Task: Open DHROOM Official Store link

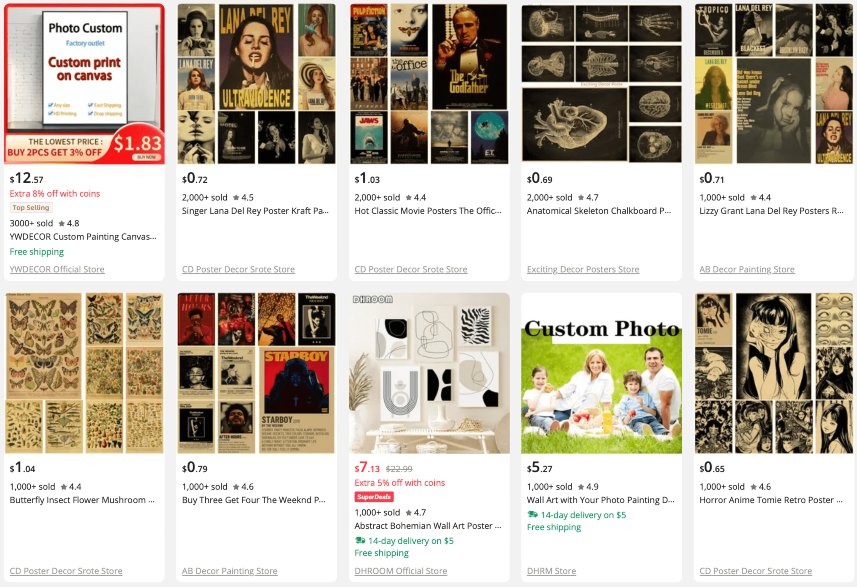Action: (401, 571)
